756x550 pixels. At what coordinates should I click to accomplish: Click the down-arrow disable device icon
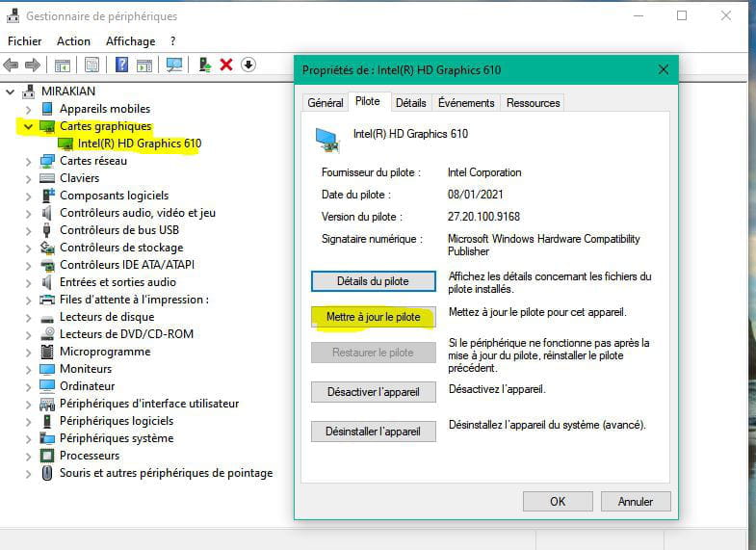click(x=248, y=65)
